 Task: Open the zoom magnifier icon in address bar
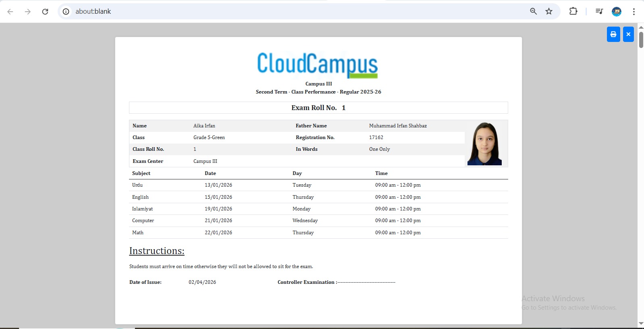(x=533, y=11)
